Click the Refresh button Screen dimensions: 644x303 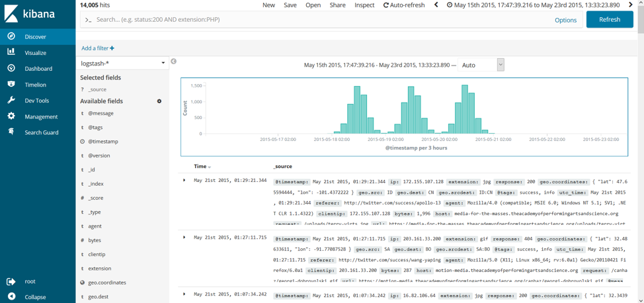click(610, 19)
